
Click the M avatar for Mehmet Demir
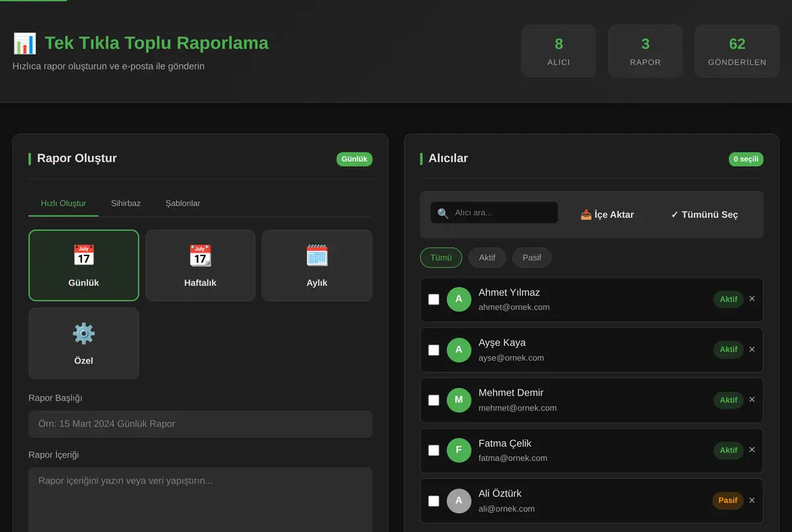pos(459,400)
